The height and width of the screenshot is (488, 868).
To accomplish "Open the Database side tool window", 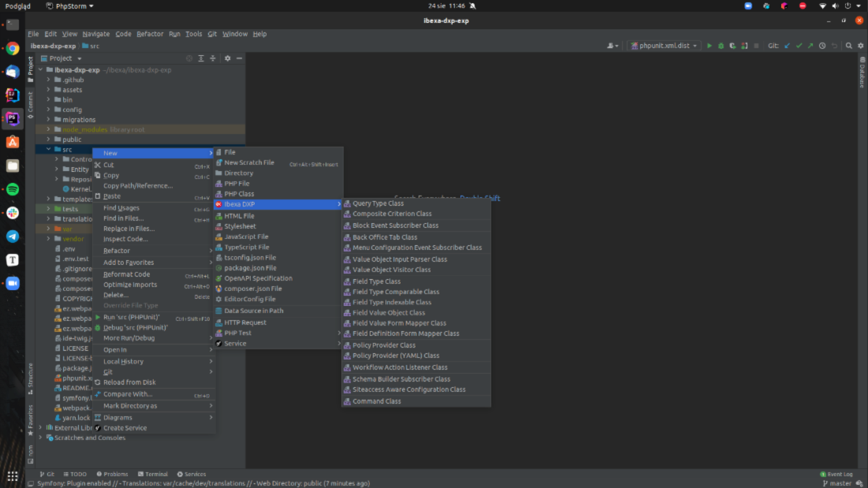I will (862, 72).
